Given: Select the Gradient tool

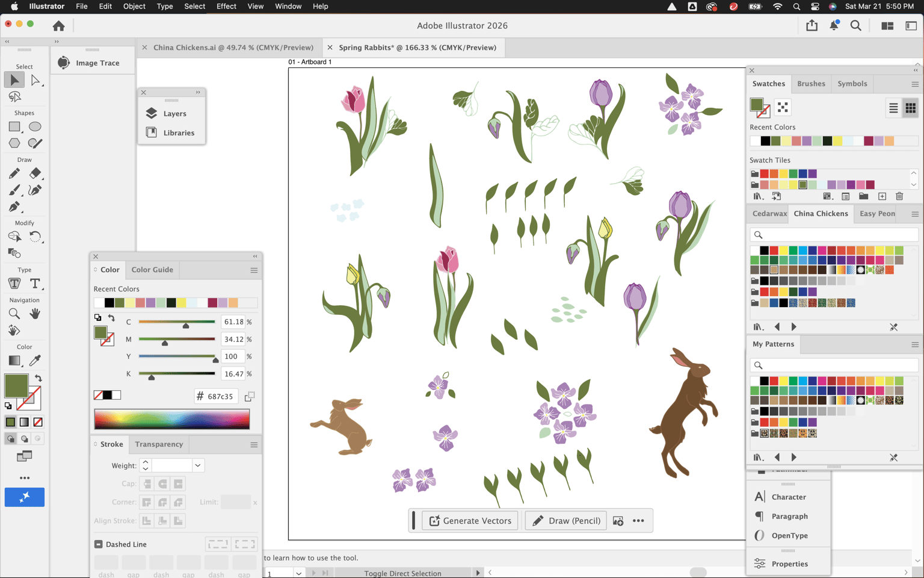Looking at the screenshot, I should click(14, 361).
